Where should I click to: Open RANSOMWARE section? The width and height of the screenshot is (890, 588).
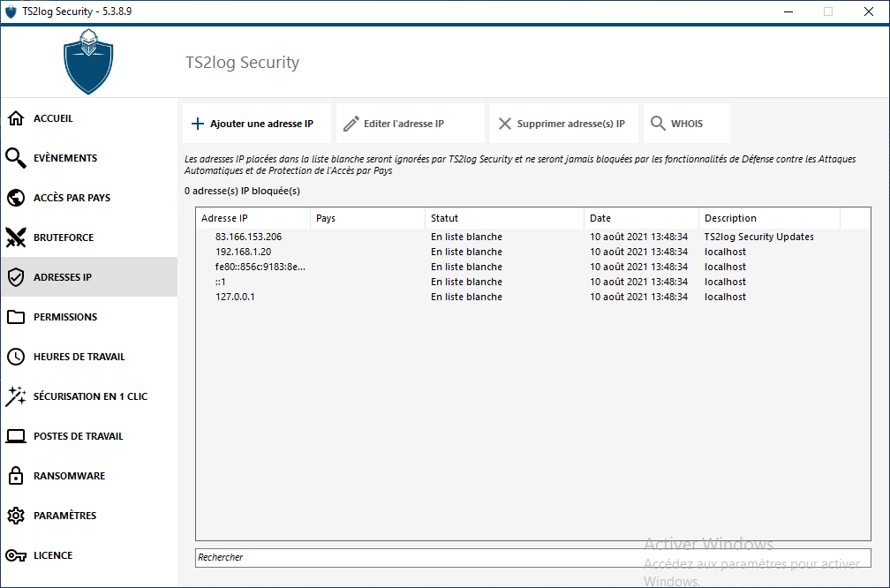(x=89, y=476)
